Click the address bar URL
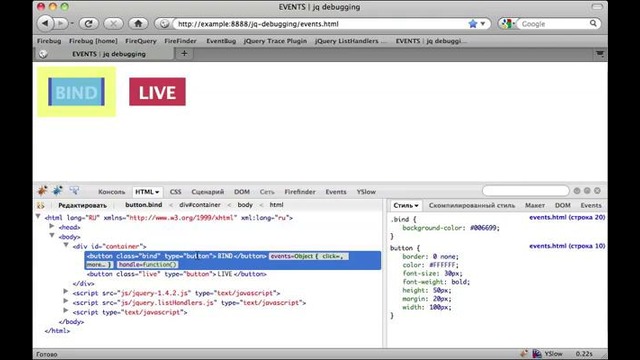640x360 pixels. [258, 24]
